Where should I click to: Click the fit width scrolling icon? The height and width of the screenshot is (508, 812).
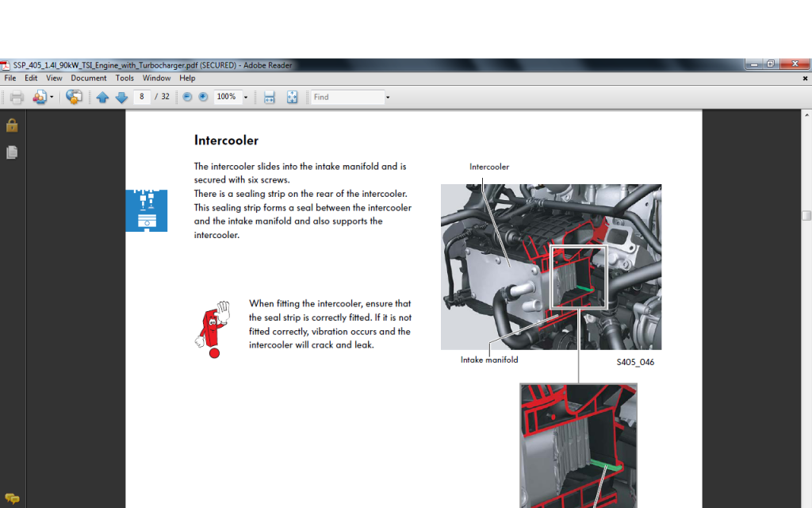point(270,97)
